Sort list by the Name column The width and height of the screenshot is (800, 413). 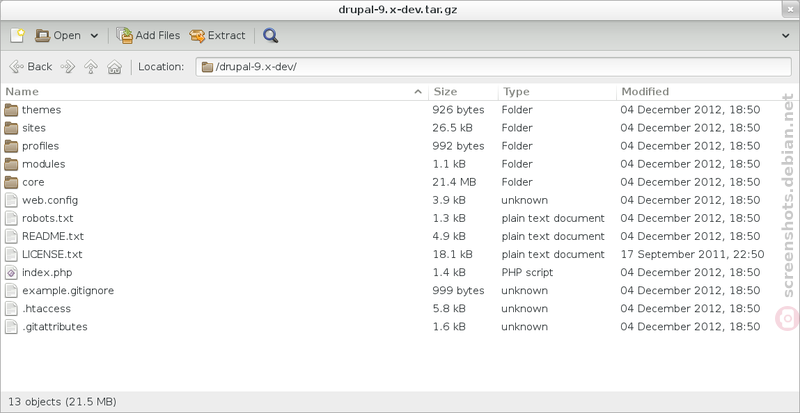214,92
